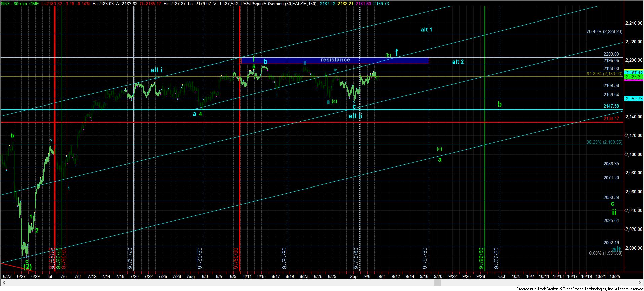This screenshot has width=644, height=291.
Task: Click the cyan 2159.73 price tag on the price axis
Action: click(x=634, y=99)
